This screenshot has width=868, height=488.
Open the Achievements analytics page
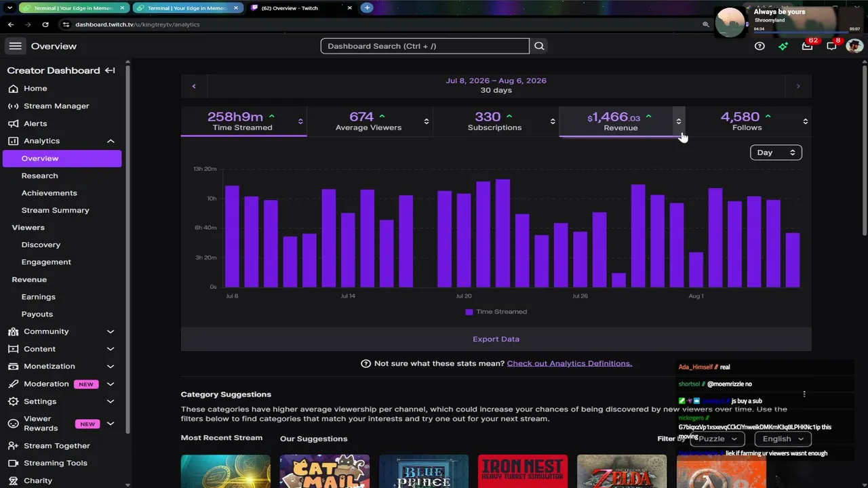[49, 193]
